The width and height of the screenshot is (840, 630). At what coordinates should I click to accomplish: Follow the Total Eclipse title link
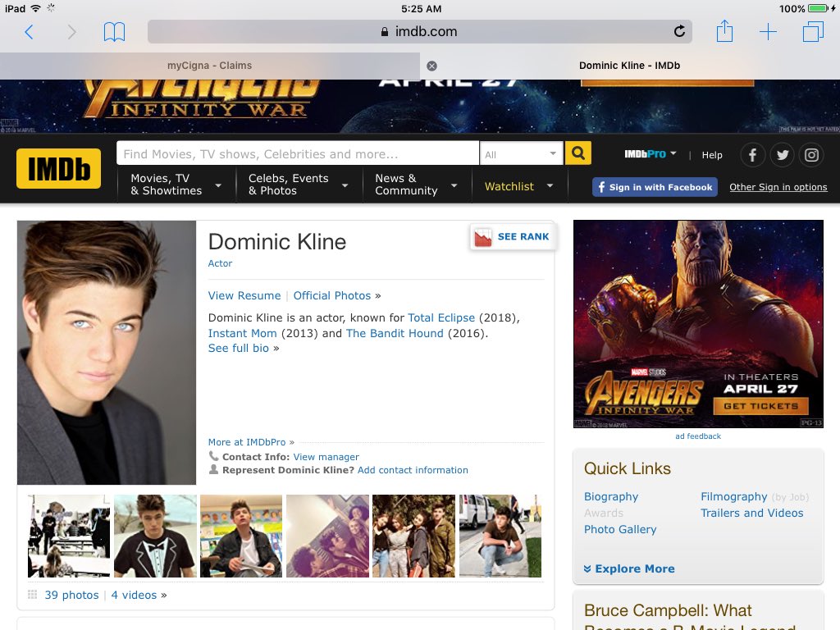pyautogui.click(x=441, y=317)
